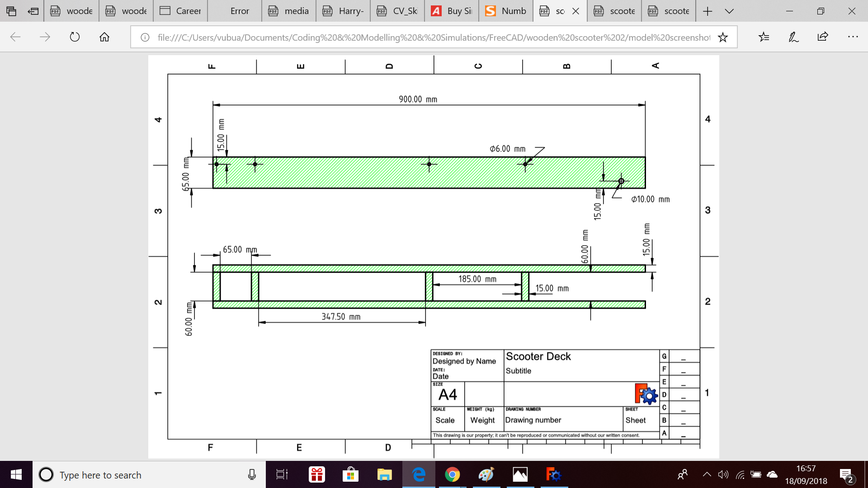Open the Paint palette taskbar app

coord(486,474)
